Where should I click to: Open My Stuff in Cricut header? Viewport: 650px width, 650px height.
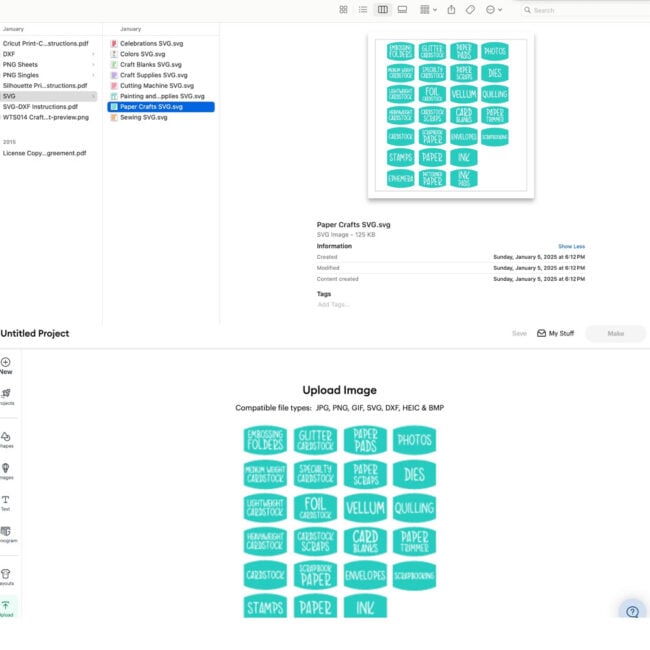[555, 333]
